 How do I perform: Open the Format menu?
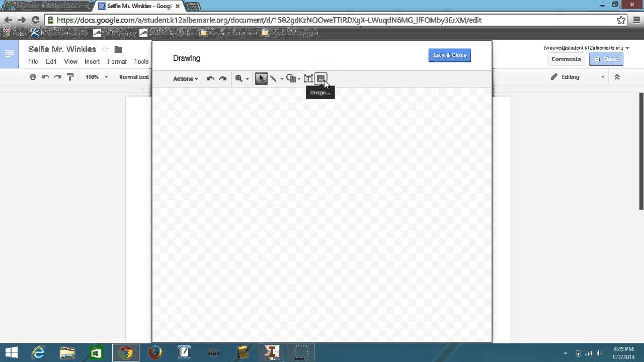(x=117, y=61)
